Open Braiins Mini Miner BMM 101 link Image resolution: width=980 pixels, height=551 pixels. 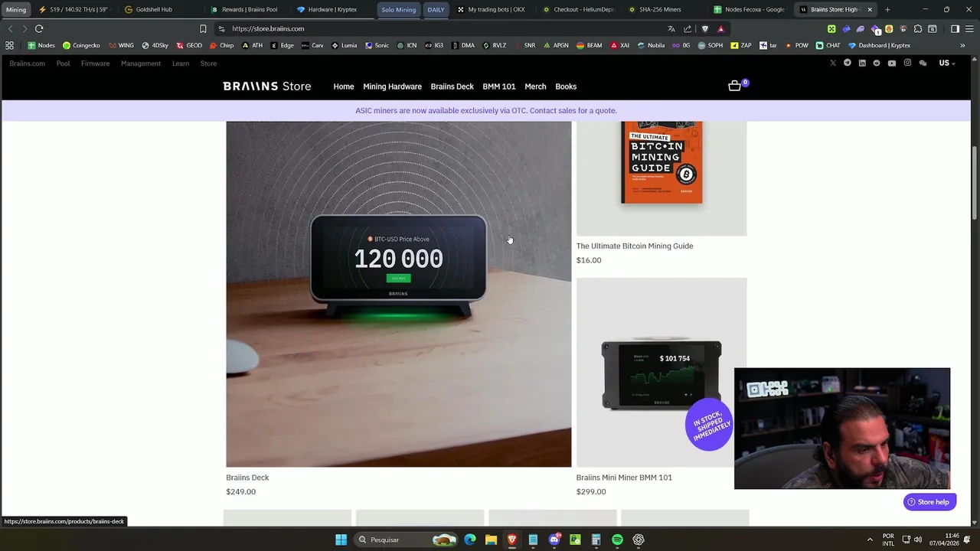pos(624,478)
